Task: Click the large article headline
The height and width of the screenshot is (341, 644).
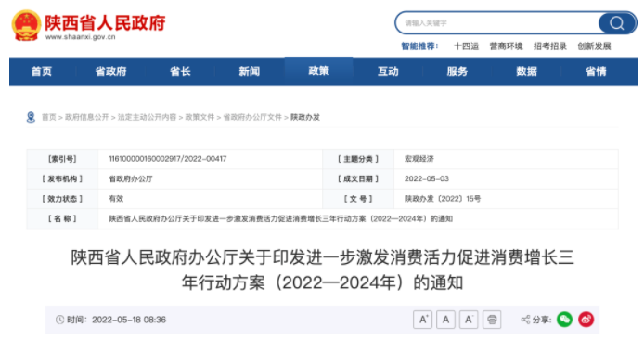Action: (322, 269)
